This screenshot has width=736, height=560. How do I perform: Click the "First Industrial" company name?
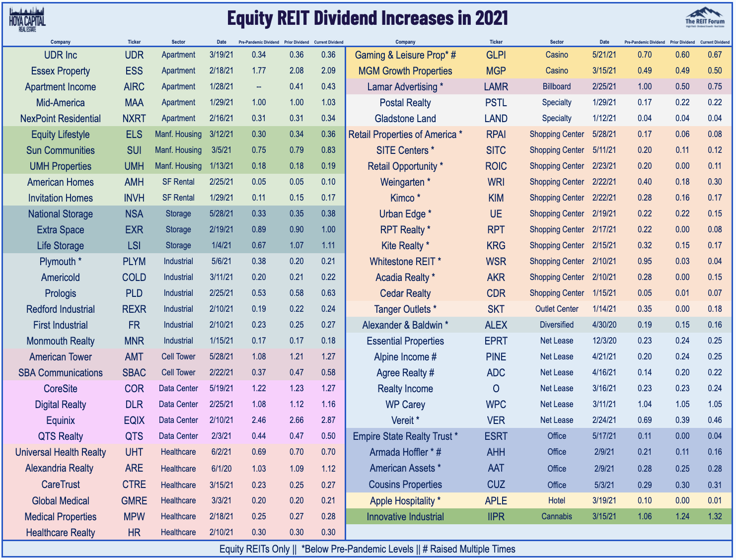click(61, 325)
